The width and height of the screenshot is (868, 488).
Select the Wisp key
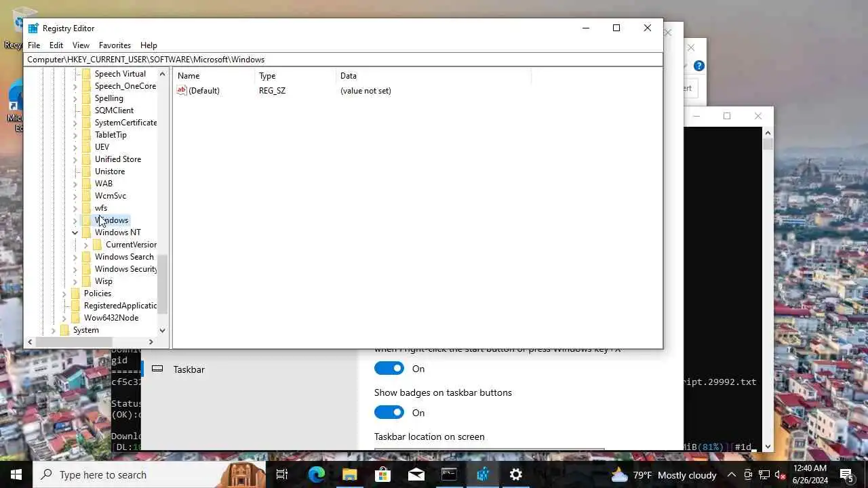[104, 281]
